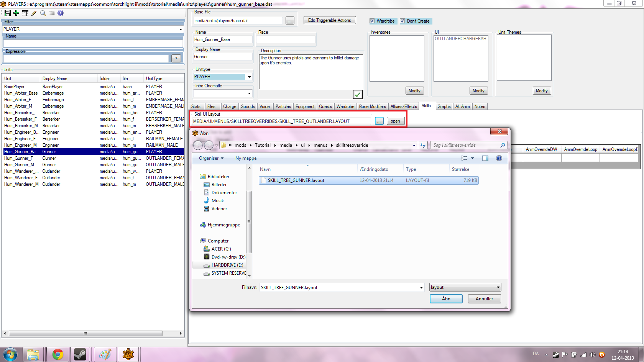Viewport: 644px width, 362px height.
Task: Click the open button beside Skill UI Layout
Action: (396, 121)
